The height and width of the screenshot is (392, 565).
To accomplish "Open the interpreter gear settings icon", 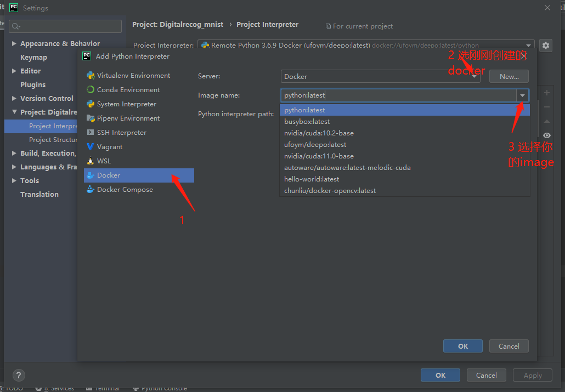I will pos(546,46).
